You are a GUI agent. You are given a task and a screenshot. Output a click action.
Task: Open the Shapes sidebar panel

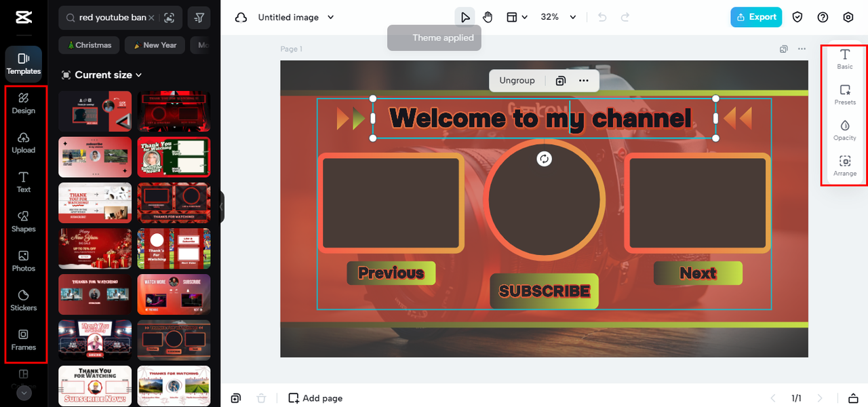coord(24,221)
